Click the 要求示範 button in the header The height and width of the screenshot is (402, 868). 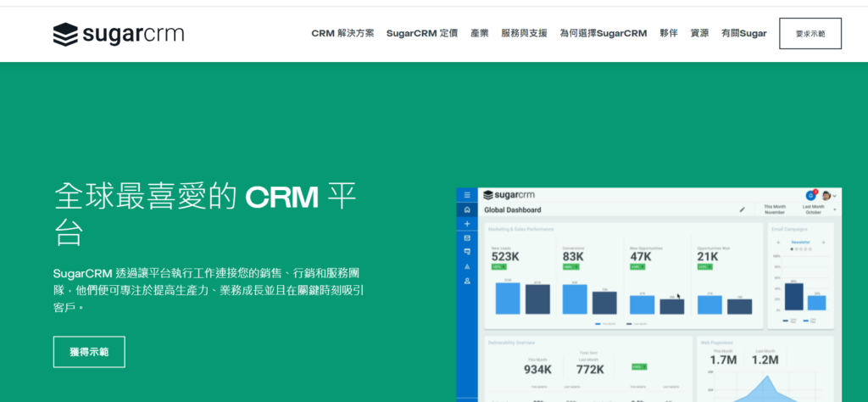810,34
